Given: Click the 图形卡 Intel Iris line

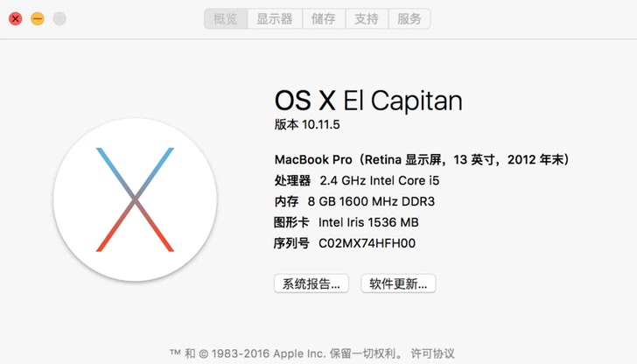Looking at the screenshot, I should [346, 222].
